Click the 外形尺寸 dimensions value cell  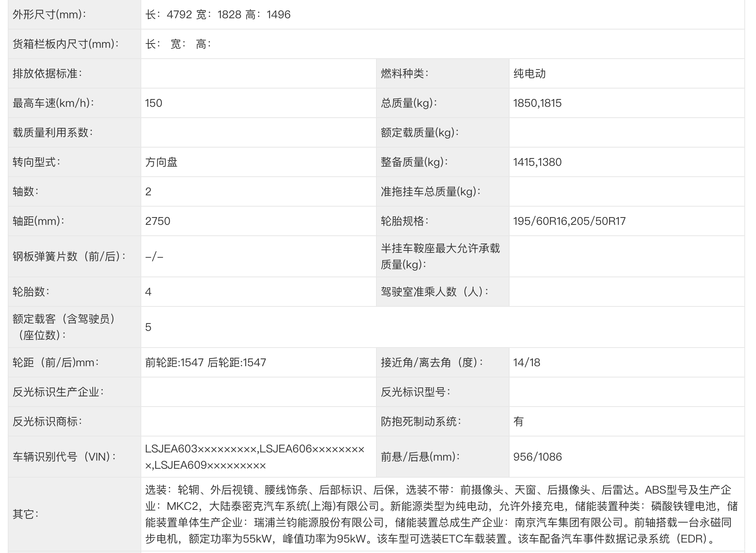point(218,15)
